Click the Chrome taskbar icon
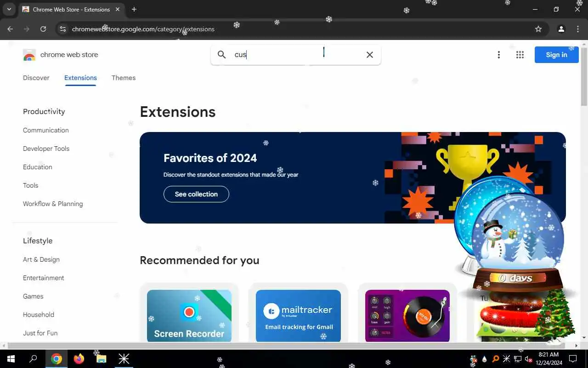Viewport: 588px width, 368px height. (57, 359)
